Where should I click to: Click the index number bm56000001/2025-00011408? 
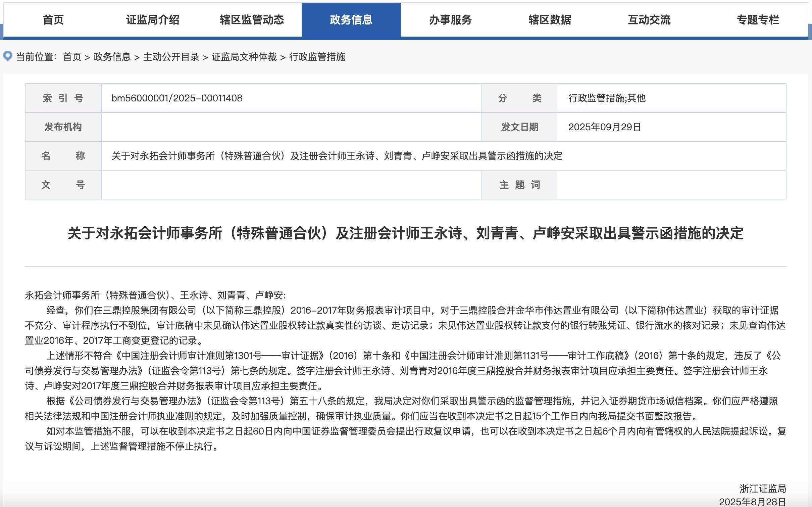tap(177, 98)
